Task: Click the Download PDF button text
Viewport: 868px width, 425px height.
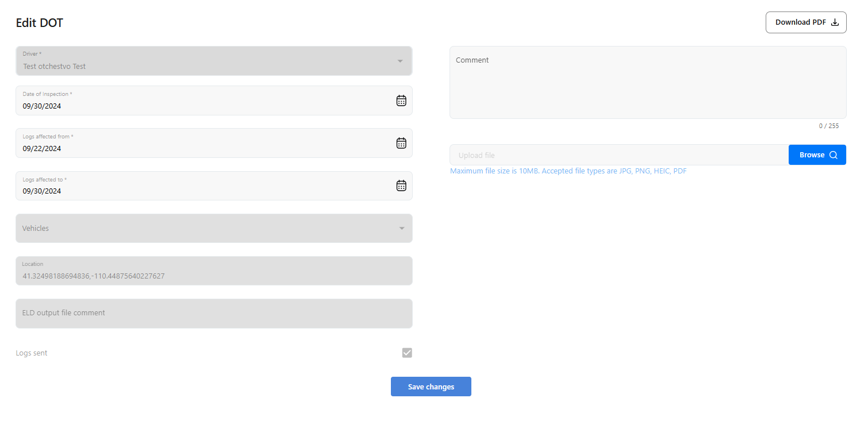Action: pos(800,22)
